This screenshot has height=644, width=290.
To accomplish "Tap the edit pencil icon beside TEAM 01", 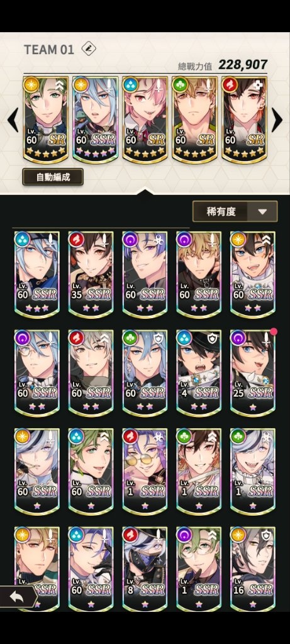I will pyautogui.click(x=89, y=49).
